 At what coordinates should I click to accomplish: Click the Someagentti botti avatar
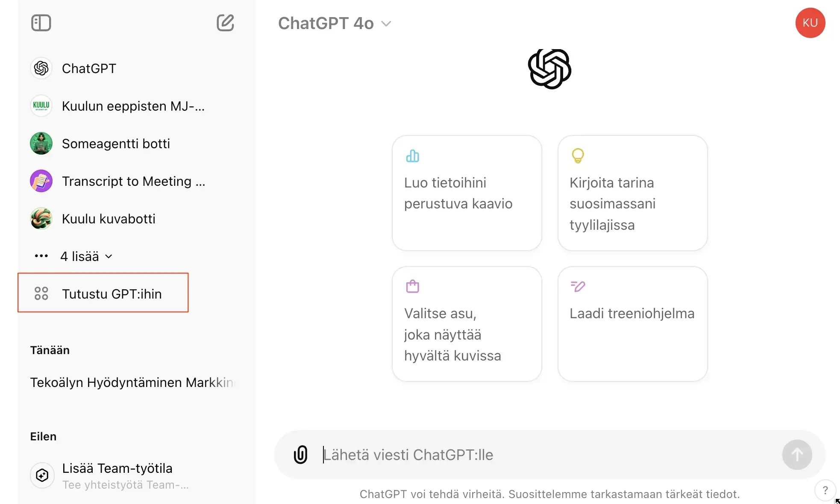pyautogui.click(x=41, y=144)
